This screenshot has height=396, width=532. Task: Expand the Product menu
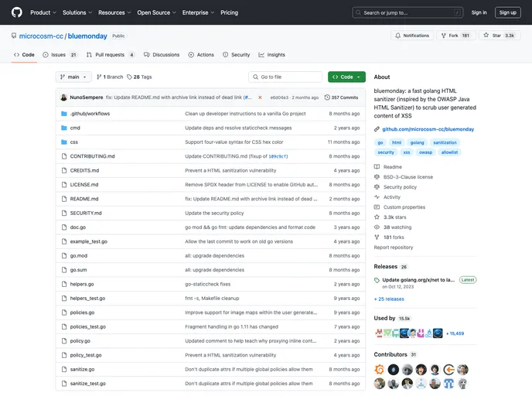(43, 12)
